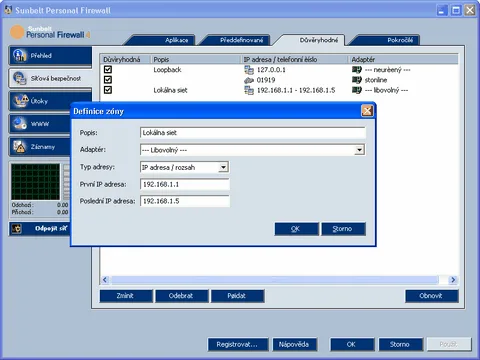Screen dimensions: 480x360
Task: Open the Adaptér dropdown arrow
Action: coord(359,150)
